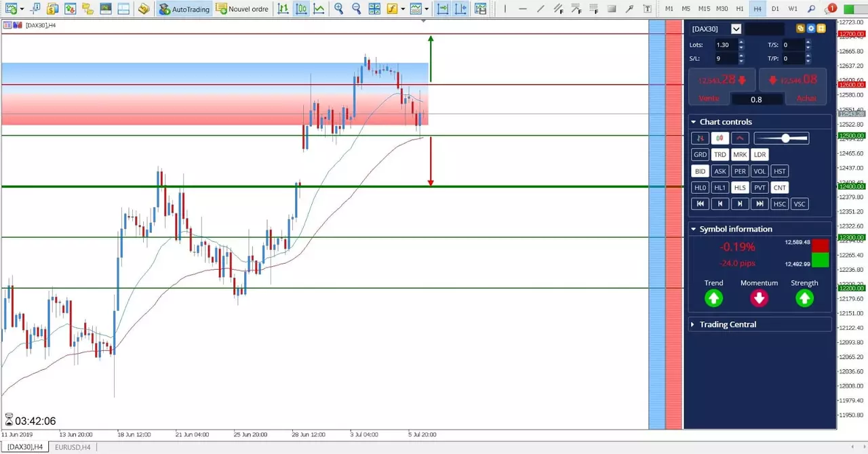868x454 pixels.
Task: Collapse the Symbol information section
Action: click(x=694, y=229)
